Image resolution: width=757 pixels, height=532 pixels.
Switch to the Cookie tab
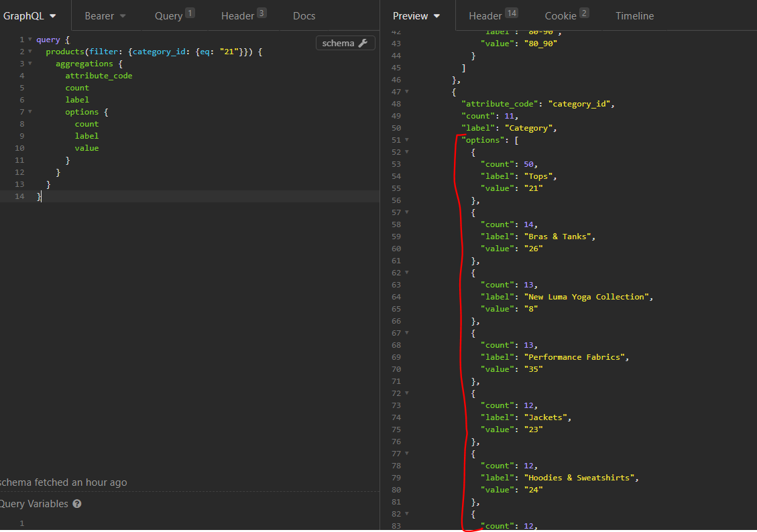(x=567, y=16)
